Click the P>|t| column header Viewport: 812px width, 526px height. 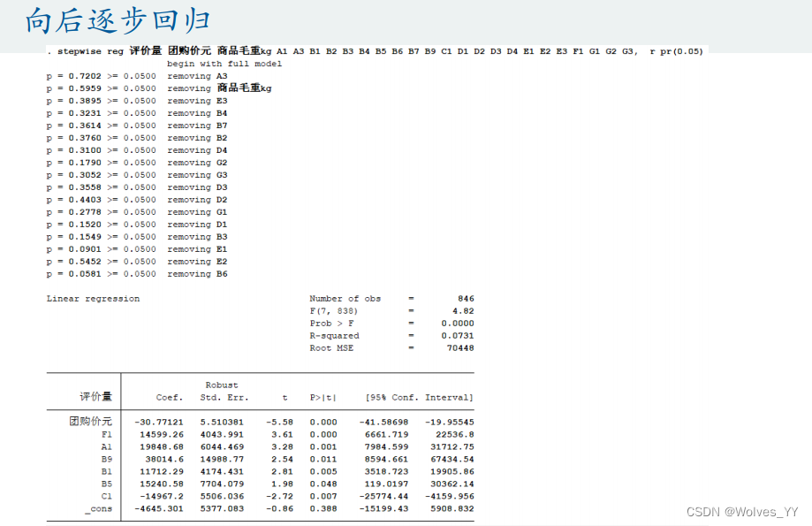323,398
